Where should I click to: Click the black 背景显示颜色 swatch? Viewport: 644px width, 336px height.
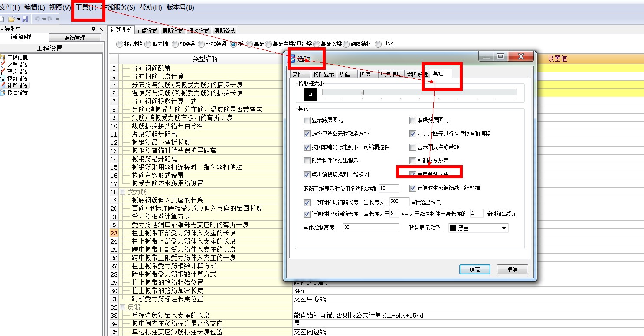click(453, 228)
